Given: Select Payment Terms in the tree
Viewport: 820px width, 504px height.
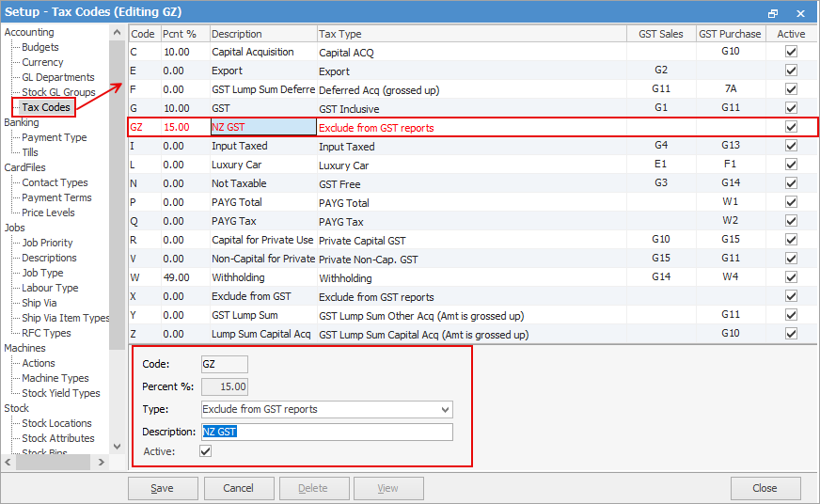Looking at the screenshot, I should pos(56,198).
